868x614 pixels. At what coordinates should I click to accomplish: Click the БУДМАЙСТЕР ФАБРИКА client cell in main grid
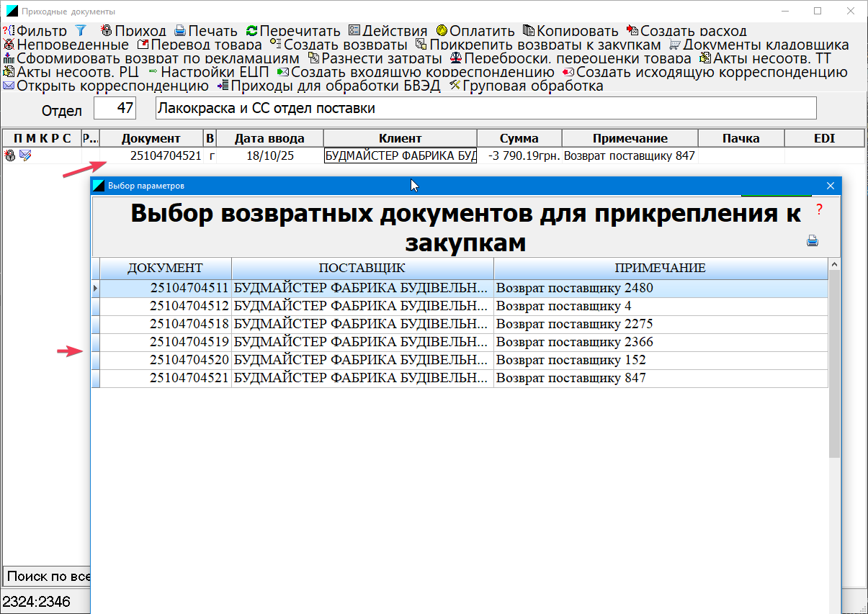coord(401,155)
